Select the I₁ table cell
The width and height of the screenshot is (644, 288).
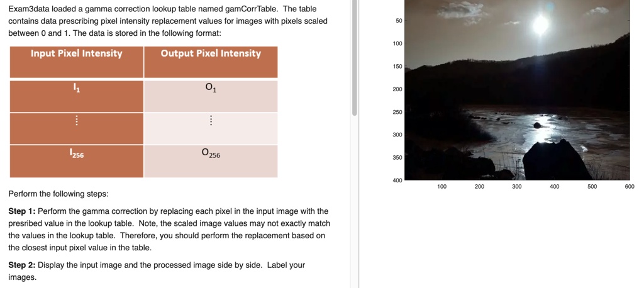(x=77, y=89)
